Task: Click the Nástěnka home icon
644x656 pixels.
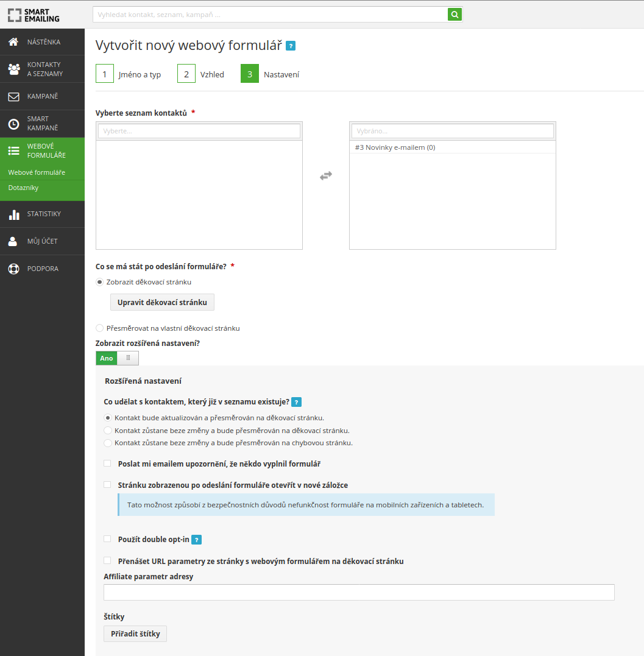Action: click(x=13, y=42)
